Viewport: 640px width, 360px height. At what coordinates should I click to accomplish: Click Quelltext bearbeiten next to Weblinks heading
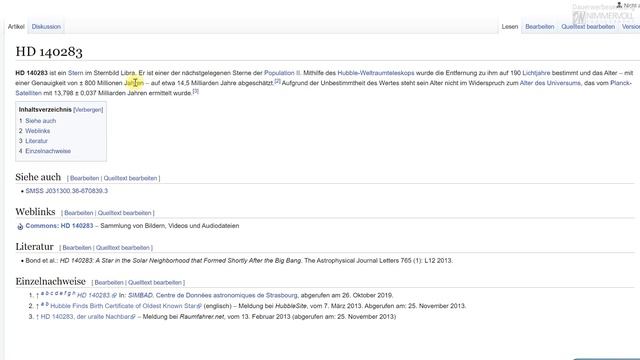tap(124, 213)
